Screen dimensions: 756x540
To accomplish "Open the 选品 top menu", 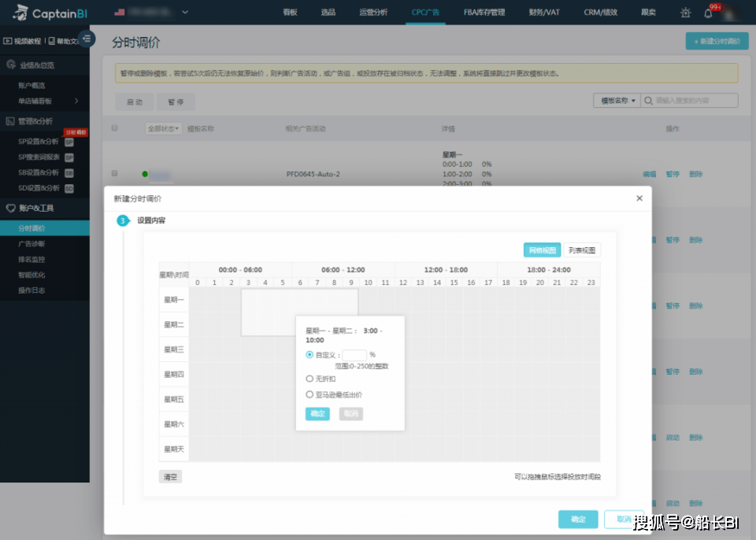I will (x=328, y=12).
